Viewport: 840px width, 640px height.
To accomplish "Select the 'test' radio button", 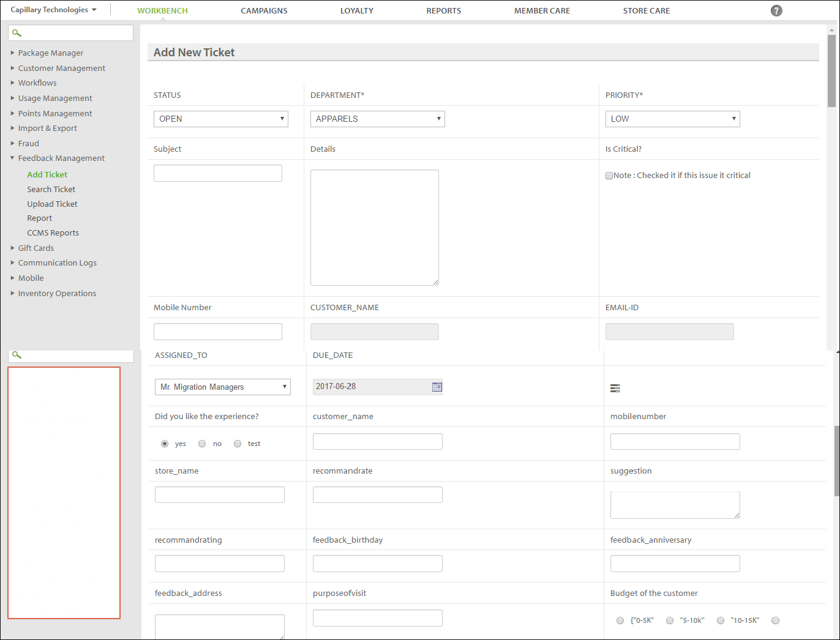I will click(x=238, y=444).
